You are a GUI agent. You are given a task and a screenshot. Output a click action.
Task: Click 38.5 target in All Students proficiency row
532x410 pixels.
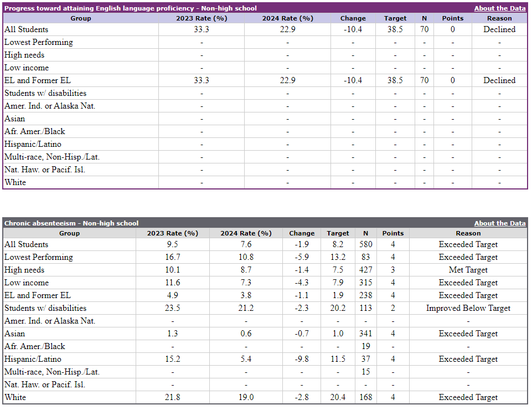point(395,29)
